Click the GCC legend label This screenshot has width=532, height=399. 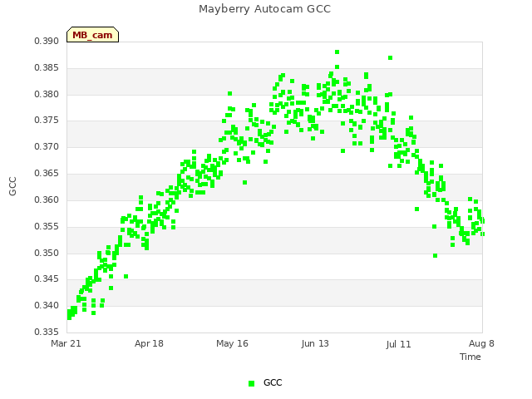pyautogui.click(x=273, y=382)
